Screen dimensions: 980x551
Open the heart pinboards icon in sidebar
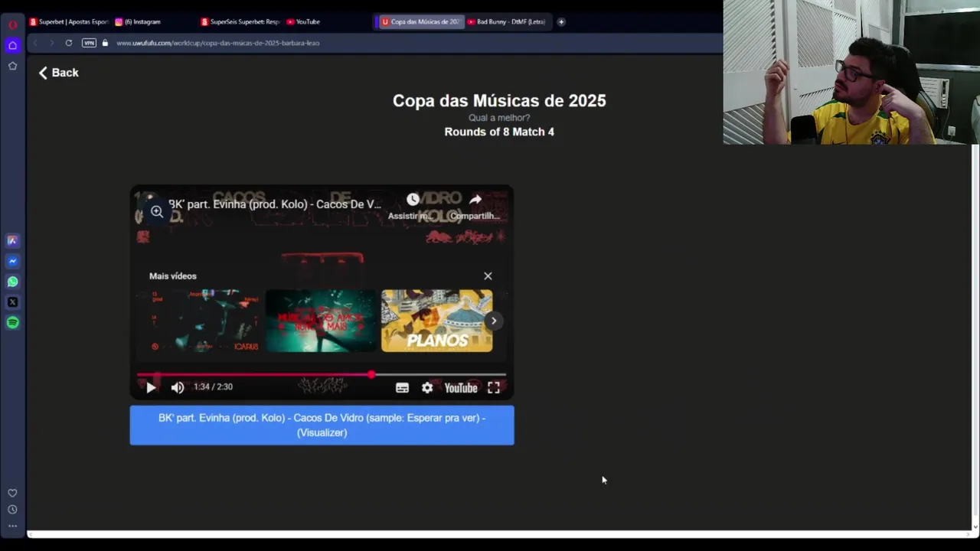[x=12, y=493]
